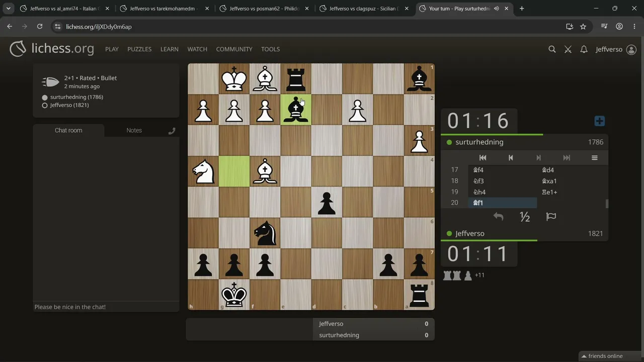This screenshot has height=362, width=644.
Task: Switch to the Notes tab
Action: pos(134,130)
